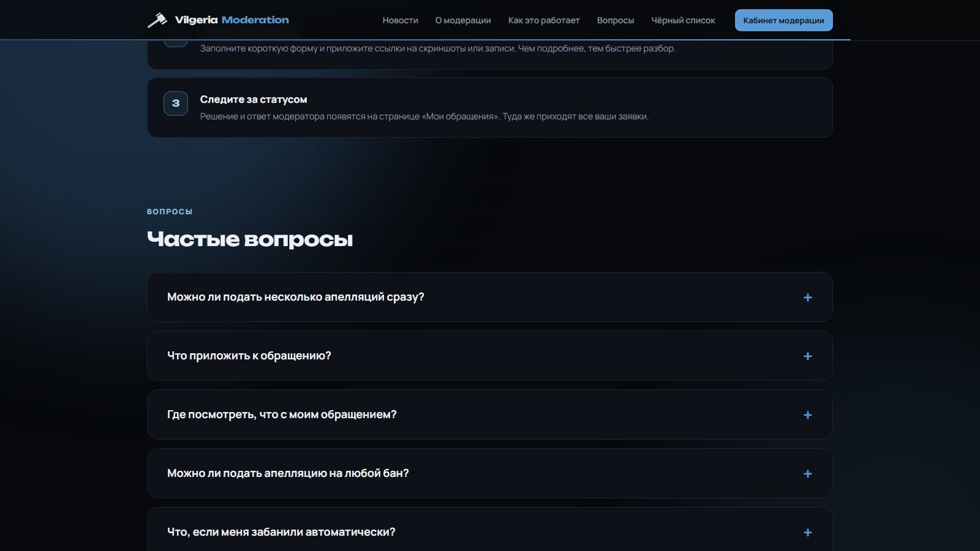The width and height of the screenshot is (980, 551).
Task: Expand 'Где посмотреть, что с моим обращением?'
Action: [489, 414]
